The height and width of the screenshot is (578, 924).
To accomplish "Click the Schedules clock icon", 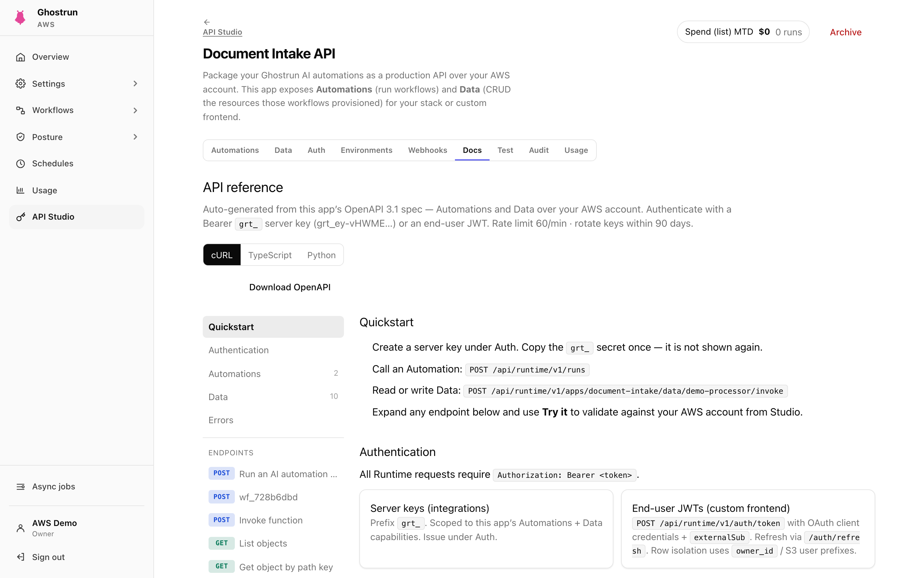I will click(x=21, y=164).
